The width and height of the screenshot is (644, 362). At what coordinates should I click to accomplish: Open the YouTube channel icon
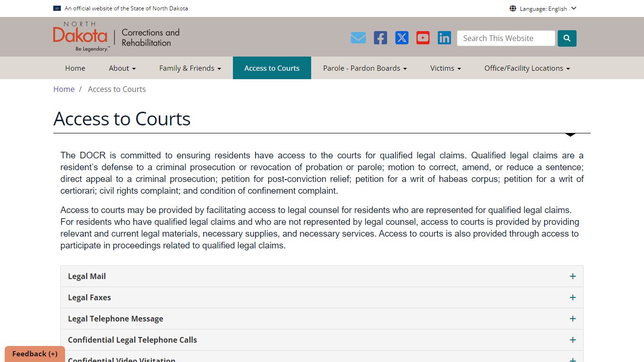click(x=423, y=38)
